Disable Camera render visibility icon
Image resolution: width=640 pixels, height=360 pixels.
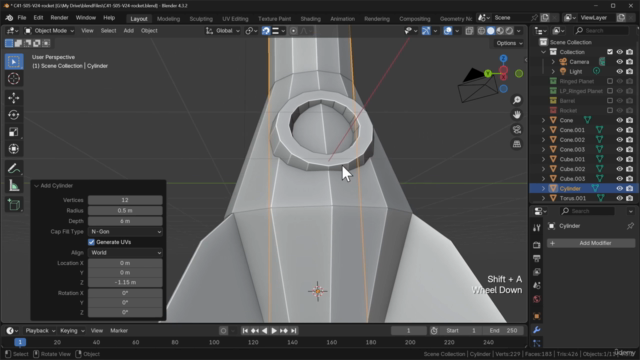(x=629, y=62)
